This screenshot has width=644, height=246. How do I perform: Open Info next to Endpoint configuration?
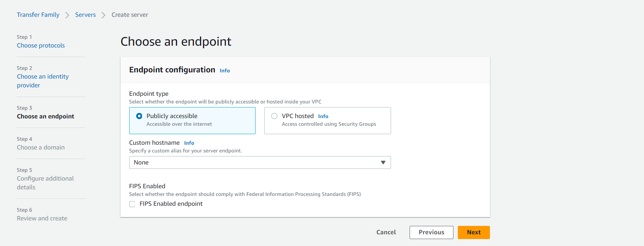point(225,71)
